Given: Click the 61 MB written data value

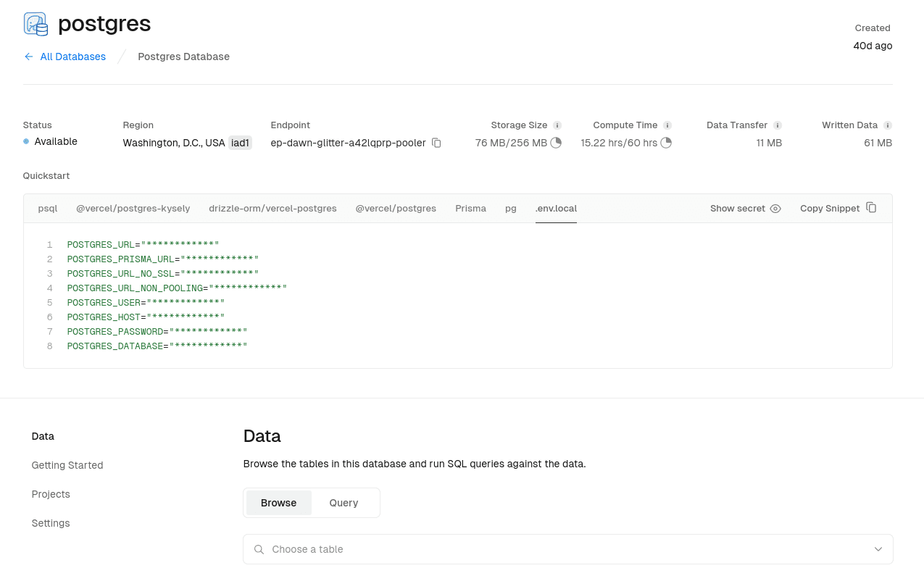Looking at the screenshot, I should click(878, 143).
